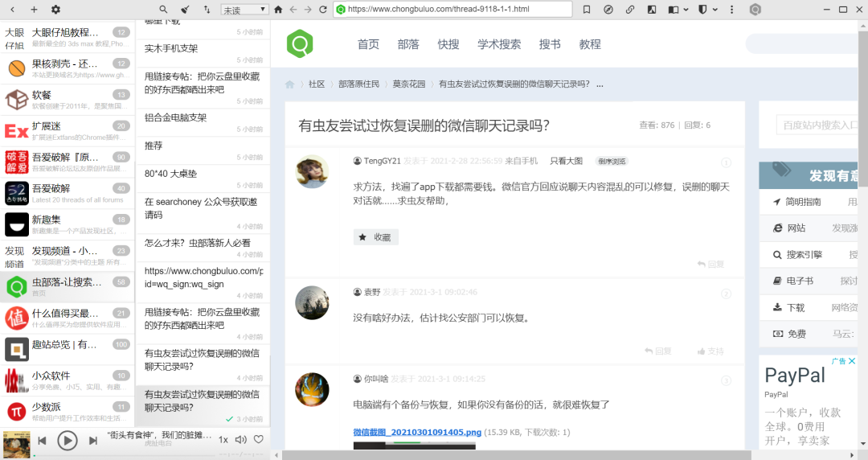This screenshot has height=460, width=868.
Task: Navigate forward in the browser pane
Action: (308, 10)
